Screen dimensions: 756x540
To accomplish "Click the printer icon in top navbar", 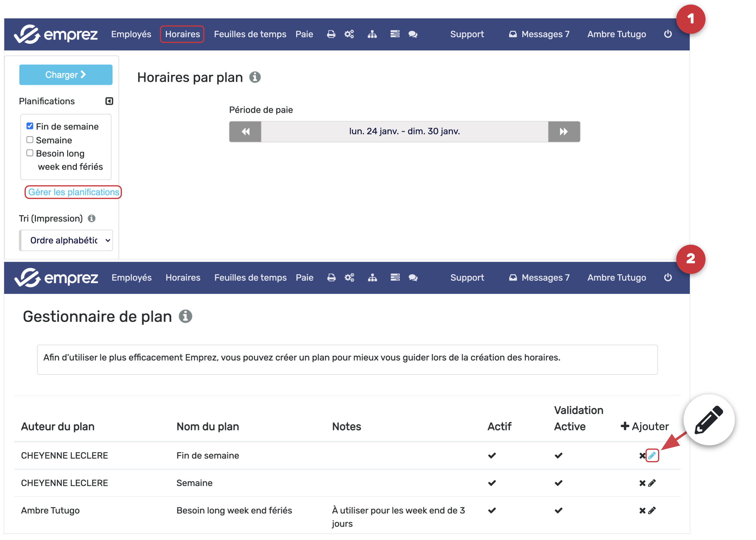I will [x=331, y=34].
